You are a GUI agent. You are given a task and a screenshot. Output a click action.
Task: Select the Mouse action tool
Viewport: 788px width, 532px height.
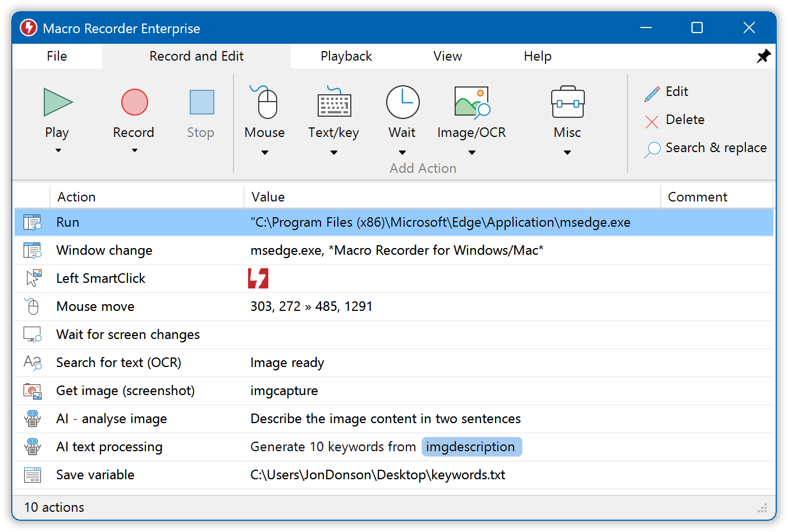pos(264,103)
